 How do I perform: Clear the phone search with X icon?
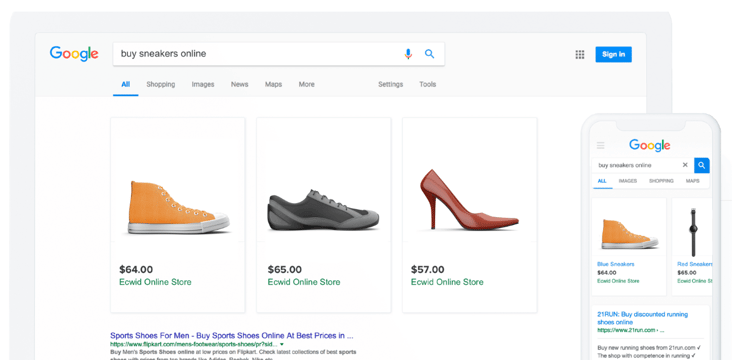click(x=685, y=165)
